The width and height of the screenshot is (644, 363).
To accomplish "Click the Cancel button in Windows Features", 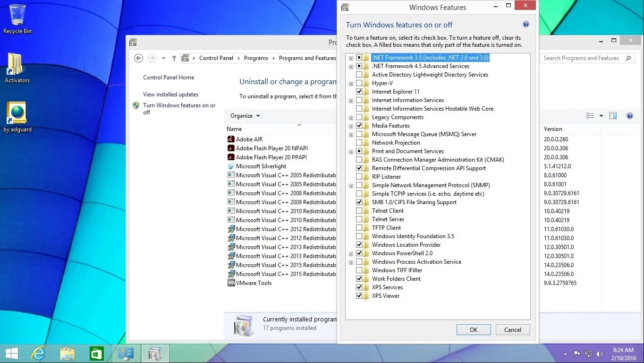I will click(513, 330).
